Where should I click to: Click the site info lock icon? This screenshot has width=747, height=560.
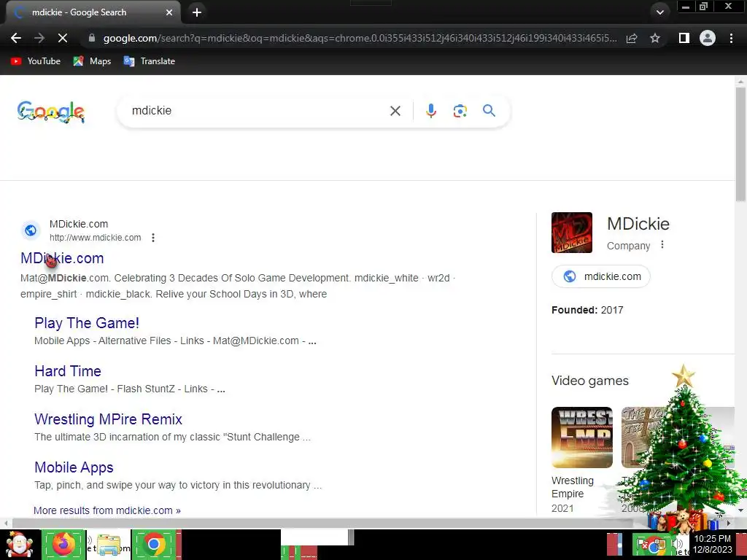92,38
